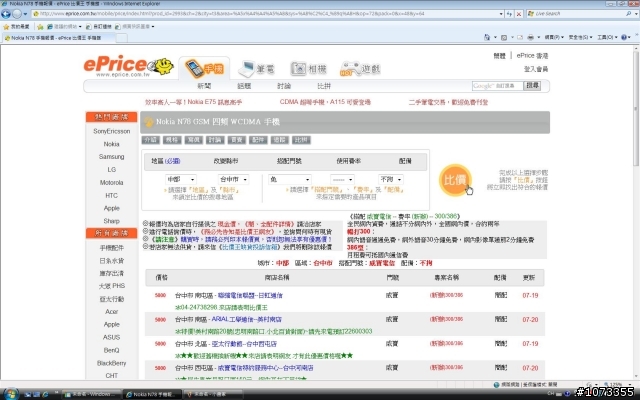Screen dimensions: 640x400
Task: Click the Google custom search field
Action: (497, 86)
